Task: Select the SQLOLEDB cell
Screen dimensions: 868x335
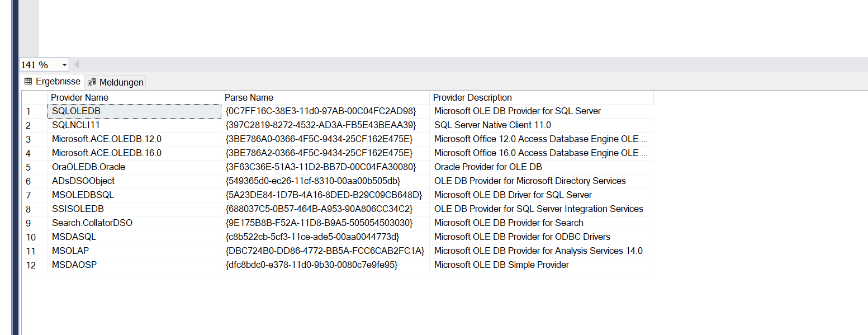Action: pos(134,111)
